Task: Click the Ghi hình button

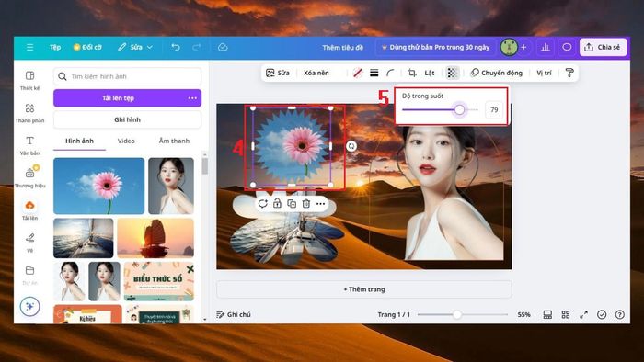Action: (127, 119)
